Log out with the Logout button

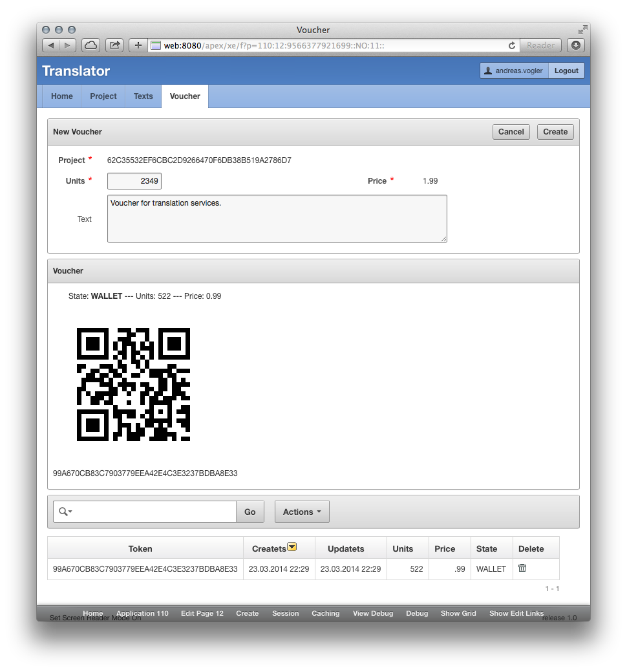(566, 70)
